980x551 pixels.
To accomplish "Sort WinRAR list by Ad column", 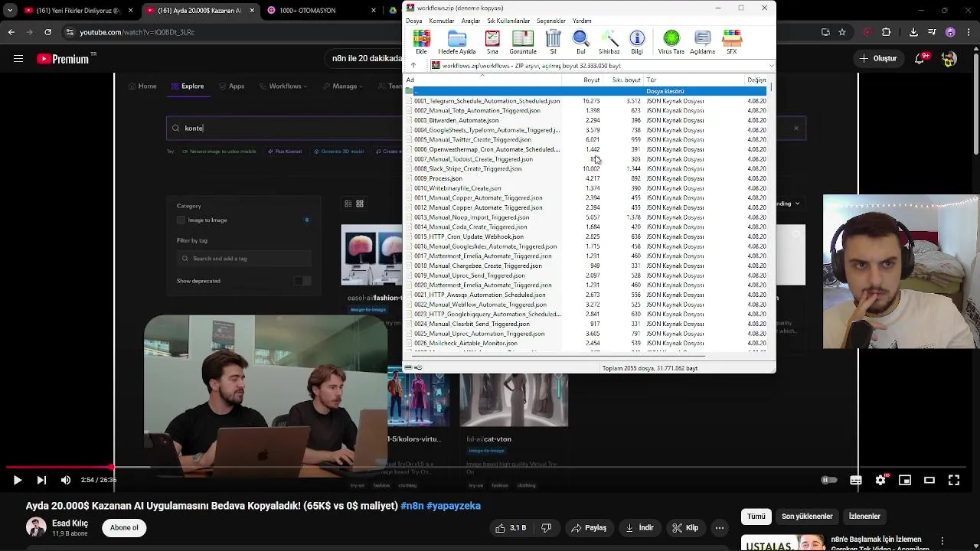I will 482,80.
